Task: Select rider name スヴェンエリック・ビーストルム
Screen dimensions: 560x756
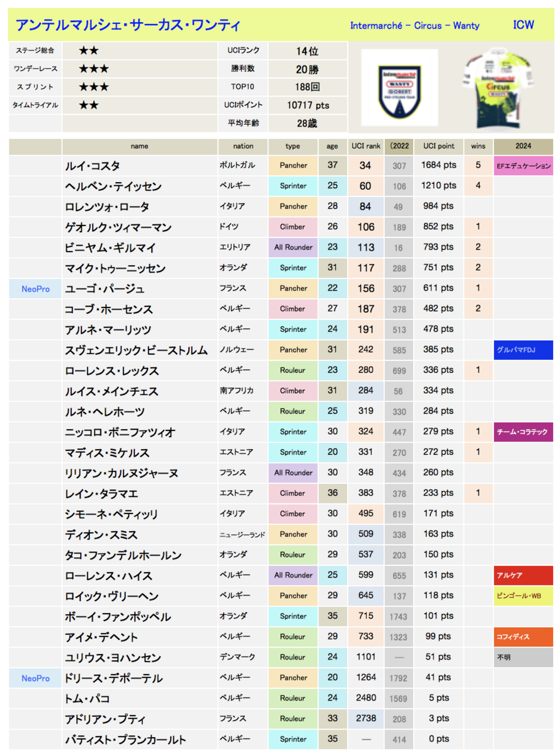Action: pos(136,350)
